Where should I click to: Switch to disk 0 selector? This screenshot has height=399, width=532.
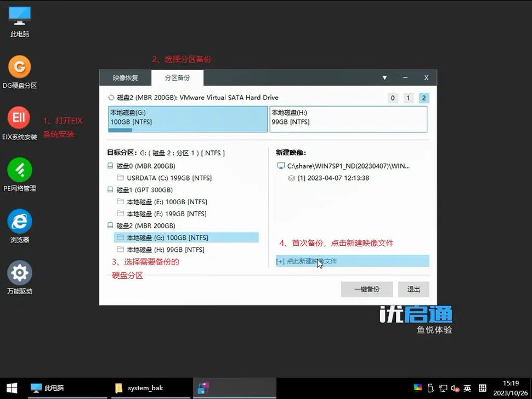click(393, 98)
